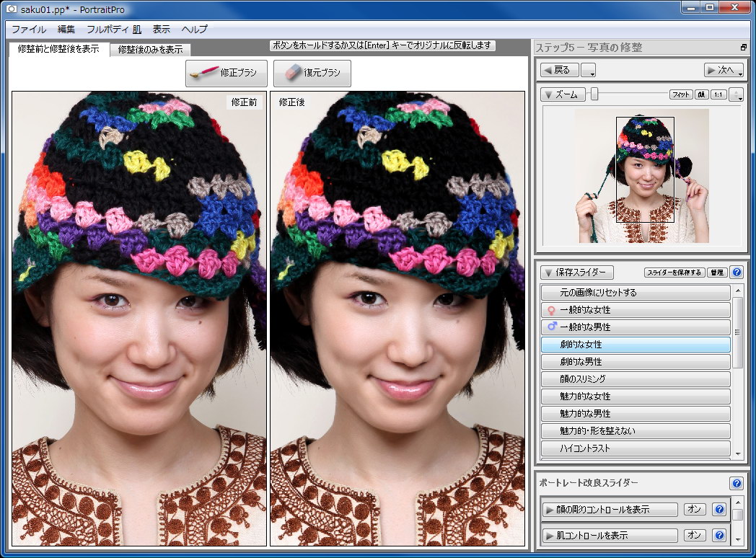
Task: Open help for 顔の彫りコントロール row
Action: 719,509
